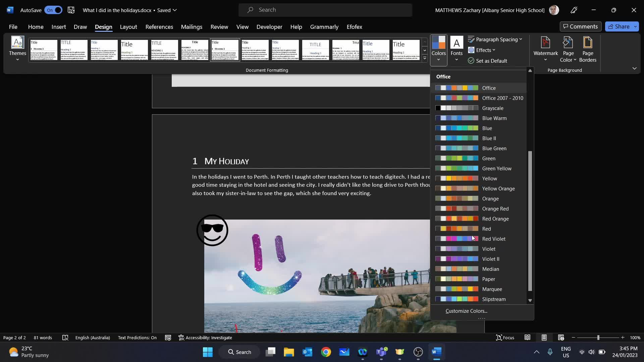The height and width of the screenshot is (362, 644).
Task: Click the scroll-down arrow in the colors list
Action: click(x=530, y=300)
